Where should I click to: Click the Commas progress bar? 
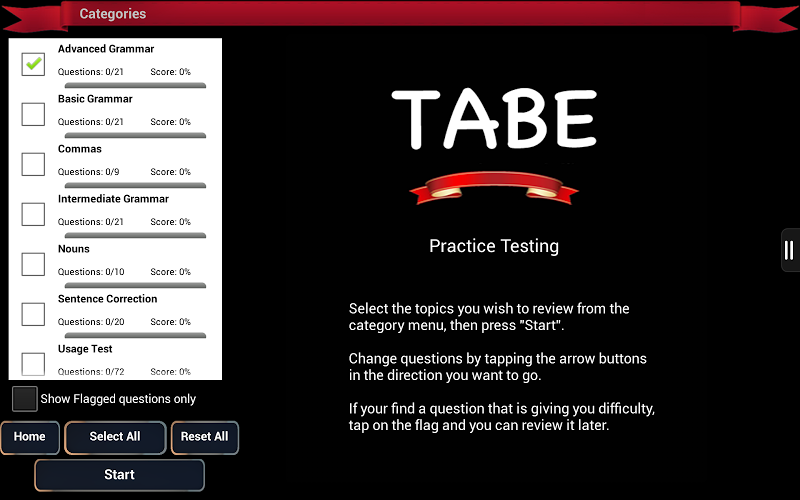135,185
